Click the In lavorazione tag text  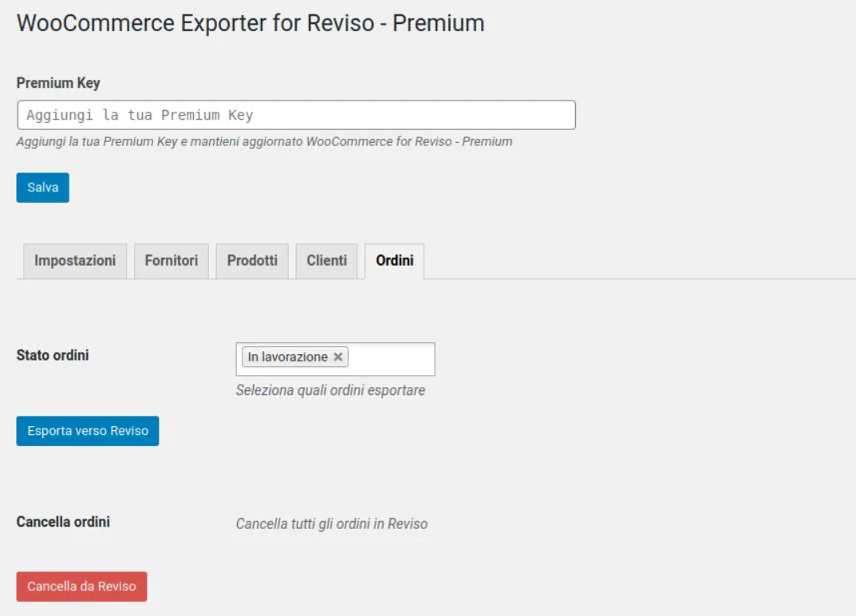pyautogui.click(x=287, y=357)
